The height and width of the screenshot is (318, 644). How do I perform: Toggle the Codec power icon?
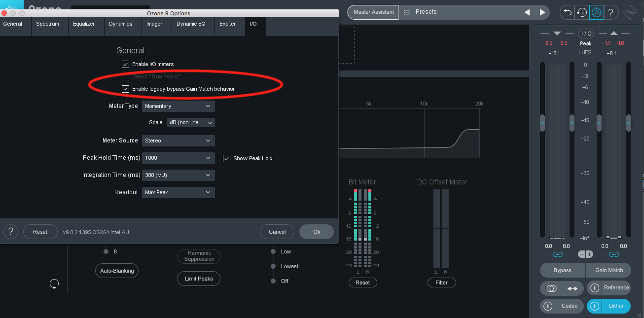pos(548,306)
